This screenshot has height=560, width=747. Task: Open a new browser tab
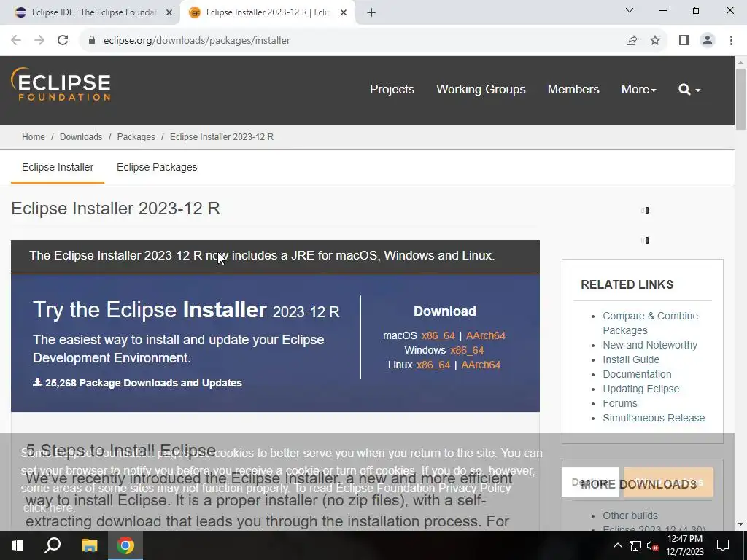371,12
